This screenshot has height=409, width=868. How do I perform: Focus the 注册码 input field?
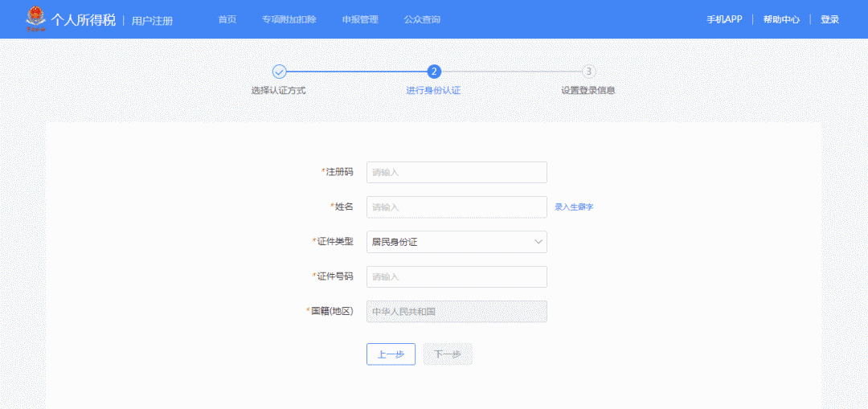[x=457, y=172]
